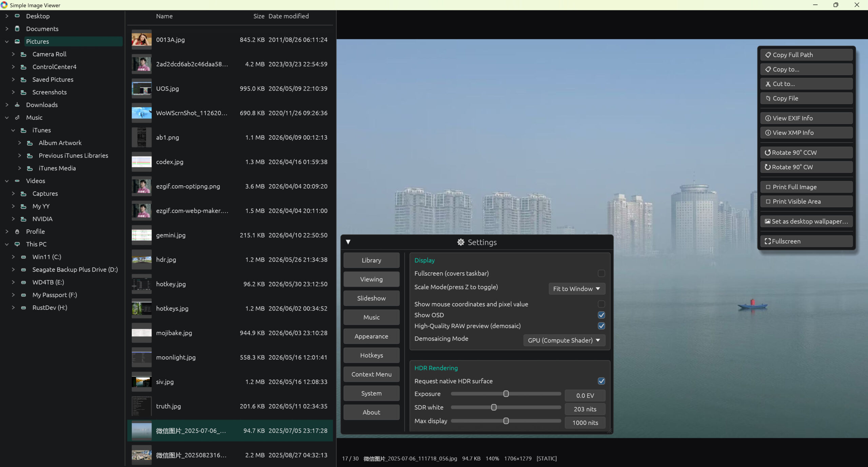Enable Fullscreen (covers taskbar) checkbox
868x467 pixels.
(601, 273)
